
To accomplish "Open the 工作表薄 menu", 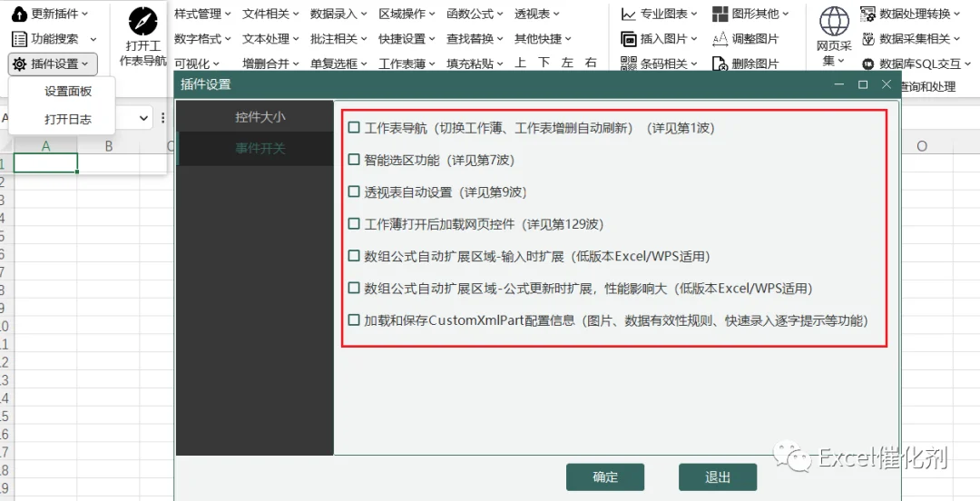I will point(407,64).
